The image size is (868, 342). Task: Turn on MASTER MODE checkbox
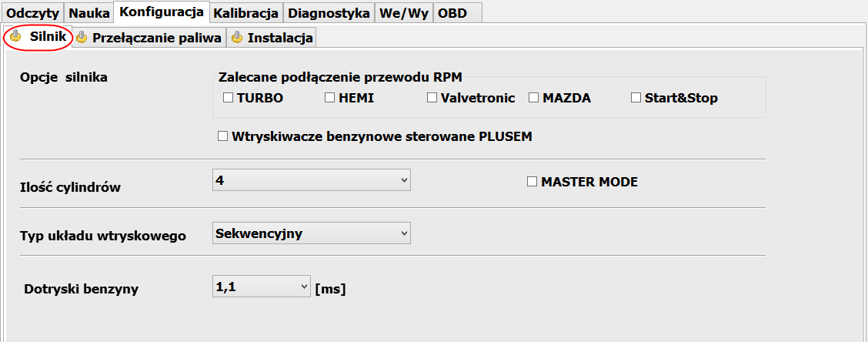tap(532, 182)
